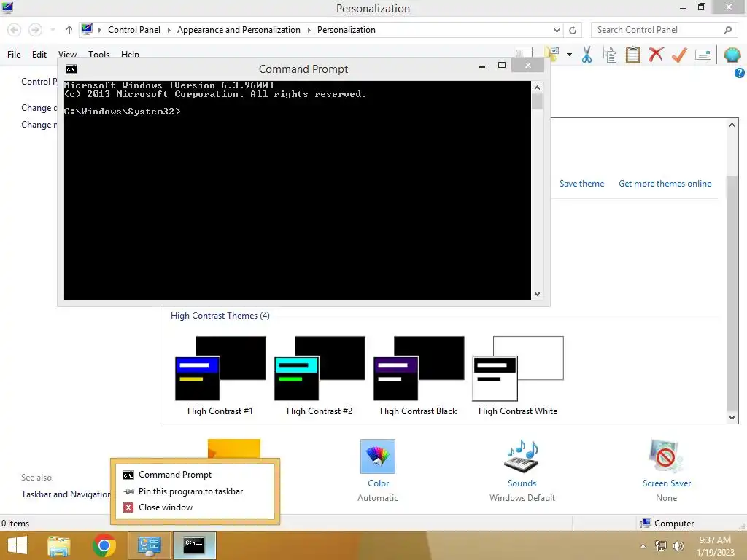Open the View menu

point(67,54)
